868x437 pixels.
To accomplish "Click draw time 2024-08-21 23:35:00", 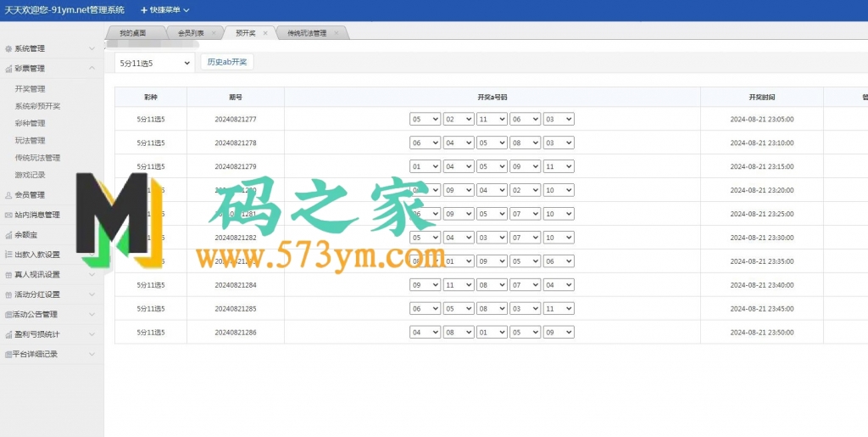I will tap(762, 261).
